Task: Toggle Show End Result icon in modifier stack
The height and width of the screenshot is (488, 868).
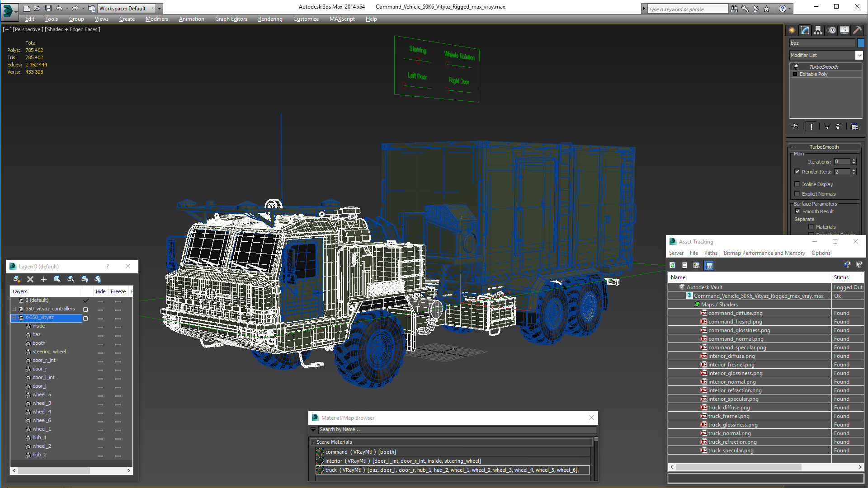Action: tap(811, 127)
